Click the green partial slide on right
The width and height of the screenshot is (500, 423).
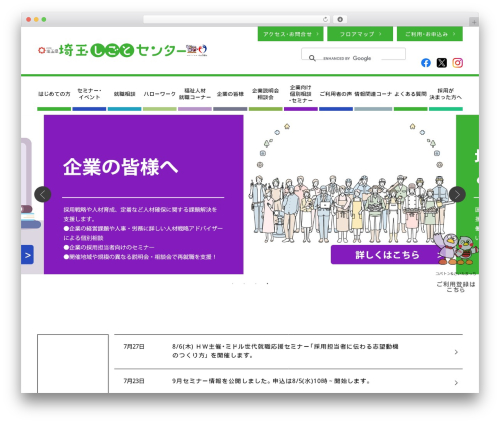pos(467,173)
